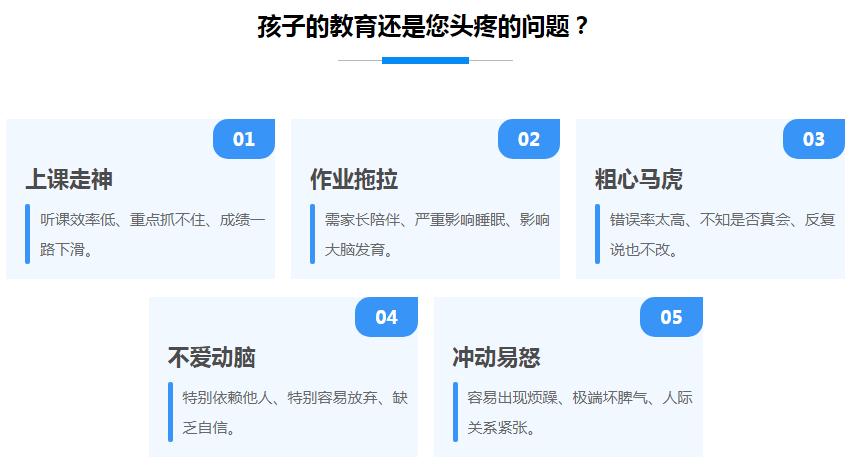Image resolution: width=856 pixels, height=466 pixels.
Task: Select the 上课走神 card title
Action: pyautogui.click(x=69, y=180)
